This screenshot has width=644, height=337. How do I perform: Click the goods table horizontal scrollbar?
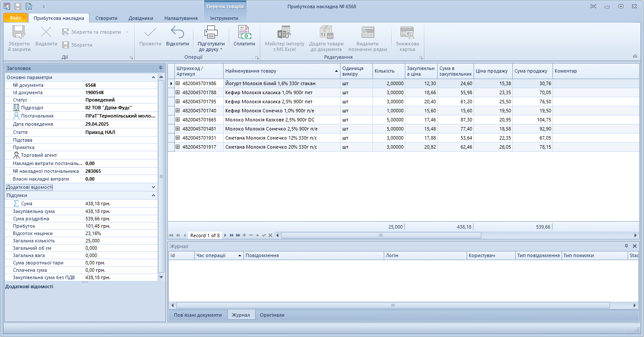(x=381, y=235)
